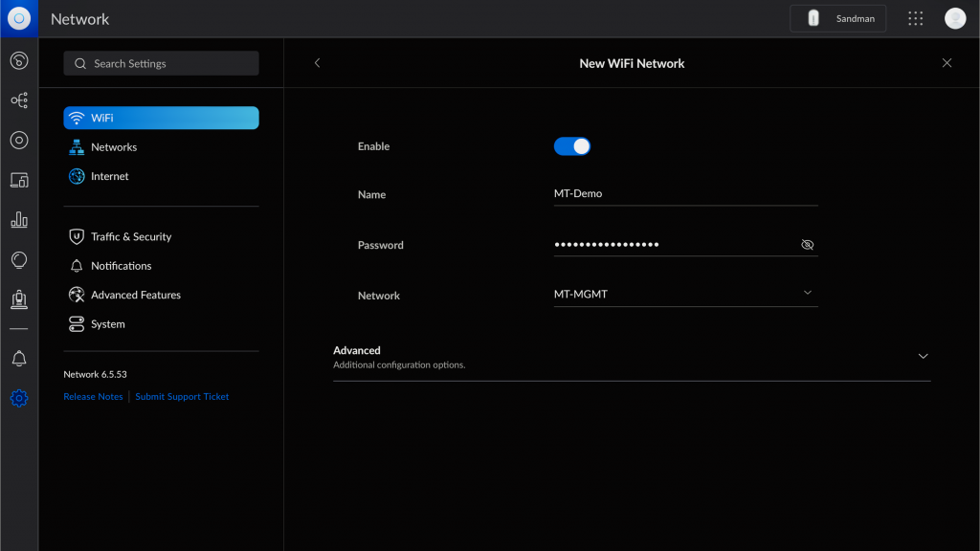Image resolution: width=980 pixels, height=551 pixels.
Task: Click the Sandman console button
Action: pyautogui.click(x=837, y=18)
